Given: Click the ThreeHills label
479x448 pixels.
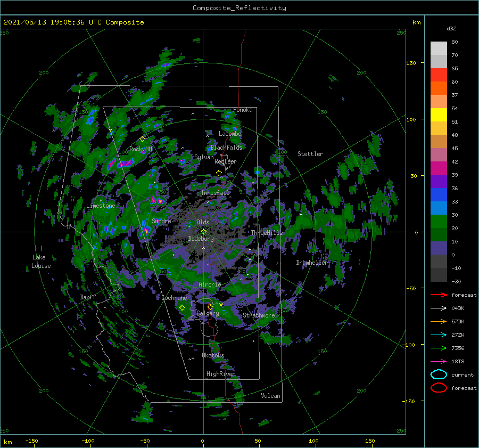Looking at the screenshot, I should click(267, 233).
